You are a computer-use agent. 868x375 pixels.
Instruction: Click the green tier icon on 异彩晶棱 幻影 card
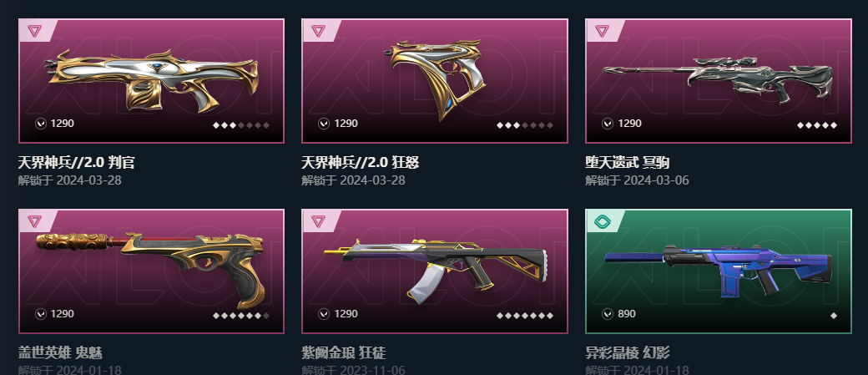(602, 221)
